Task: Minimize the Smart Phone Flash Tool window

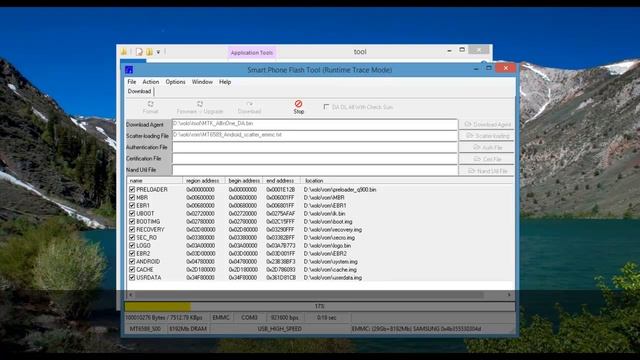Action: click(476, 69)
